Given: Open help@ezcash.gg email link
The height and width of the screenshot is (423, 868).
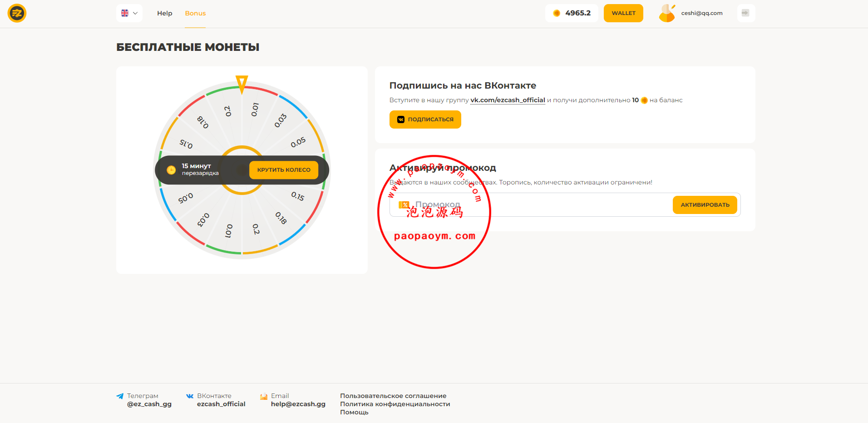Looking at the screenshot, I should (298, 404).
